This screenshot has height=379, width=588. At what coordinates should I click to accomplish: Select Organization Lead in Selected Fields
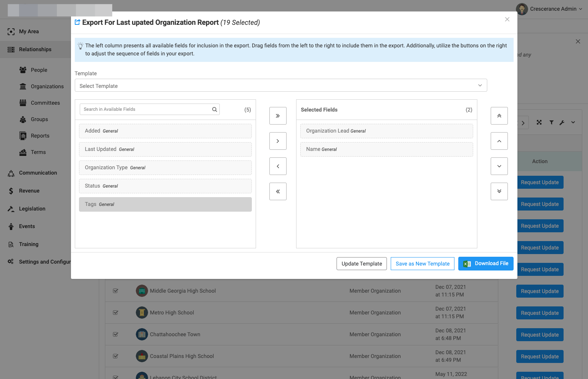click(387, 131)
